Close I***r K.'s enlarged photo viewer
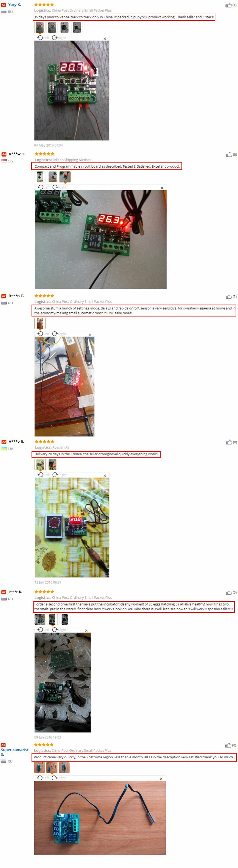238x868 pixels. (86, 631)
